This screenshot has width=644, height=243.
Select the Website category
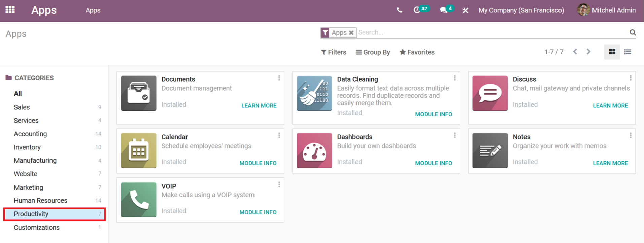(26, 174)
